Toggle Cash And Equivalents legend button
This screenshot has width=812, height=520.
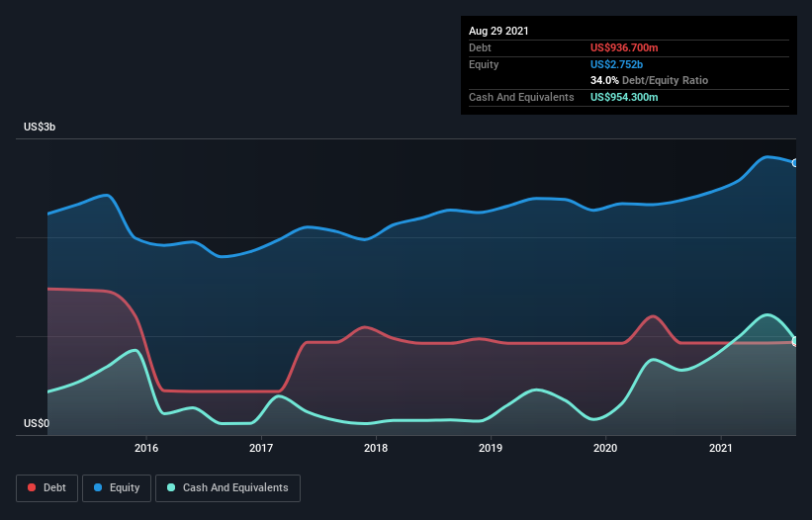point(227,488)
